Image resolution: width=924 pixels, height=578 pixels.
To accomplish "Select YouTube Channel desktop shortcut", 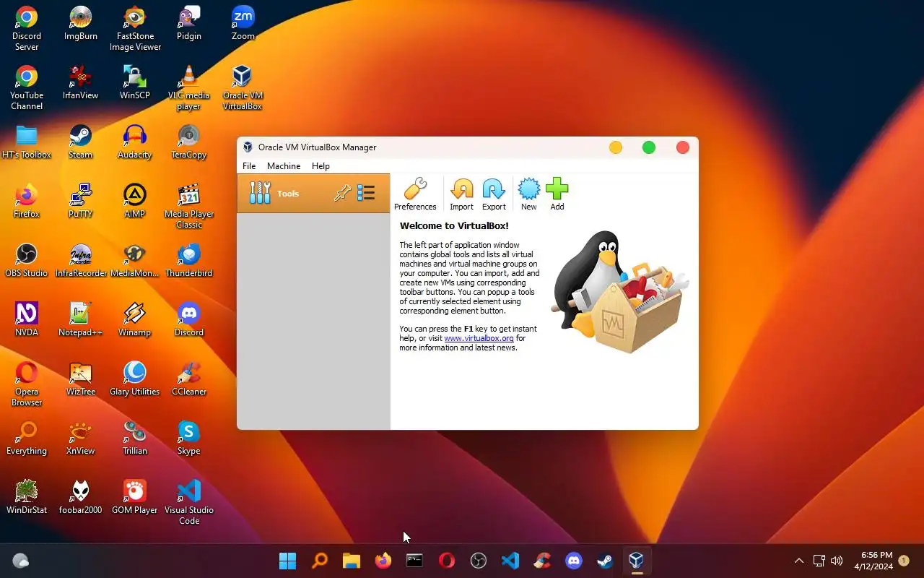I will pyautogui.click(x=27, y=87).
